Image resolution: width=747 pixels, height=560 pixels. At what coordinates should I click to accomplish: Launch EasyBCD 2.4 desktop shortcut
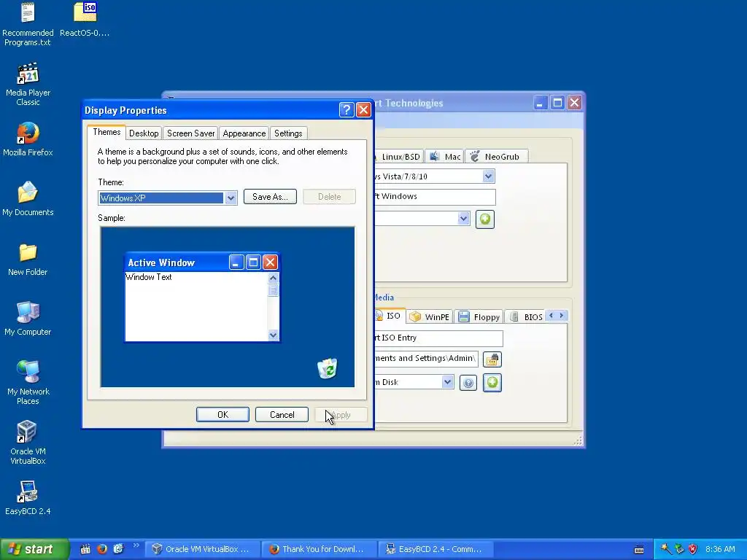click(x=28, y=498)
